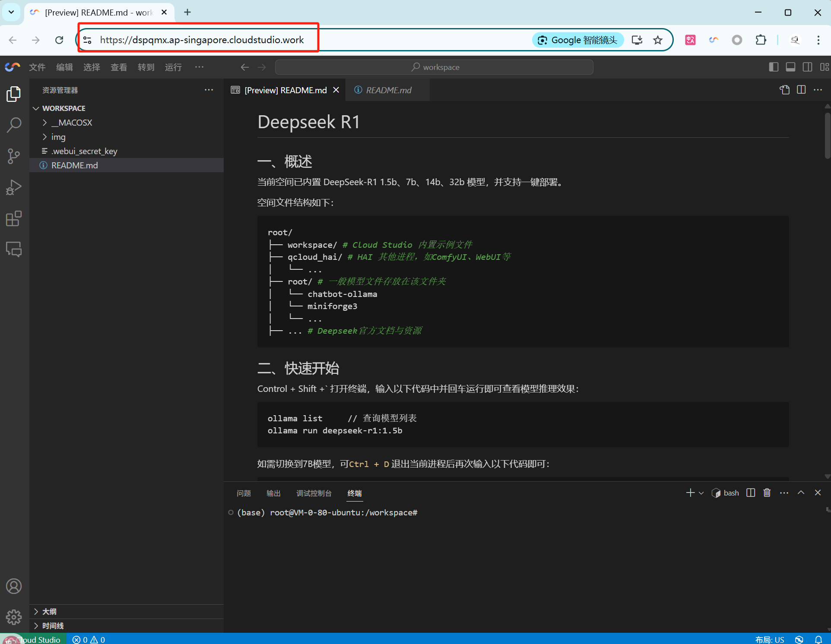831x644 pixels.
Task: Click the browser address bar URL
Action: pos(202,40)
